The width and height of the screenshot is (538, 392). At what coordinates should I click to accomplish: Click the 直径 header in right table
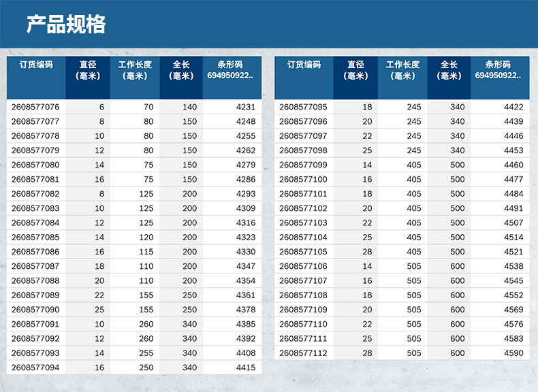click(355, 70)
